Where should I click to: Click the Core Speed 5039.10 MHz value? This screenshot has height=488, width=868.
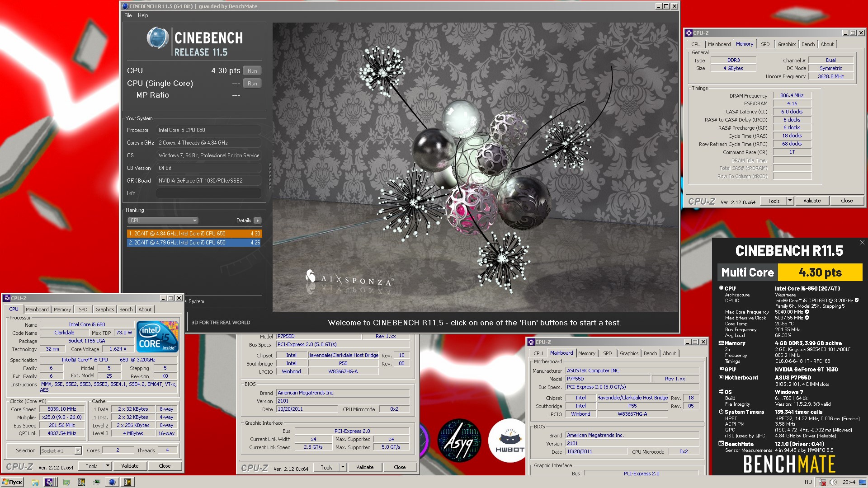(x=62, y=409)
